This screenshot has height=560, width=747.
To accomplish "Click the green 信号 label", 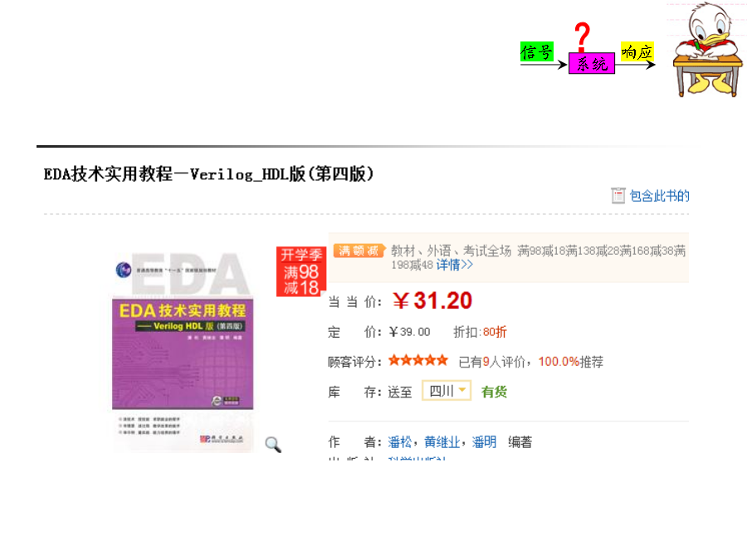I will tap(536, 51).
